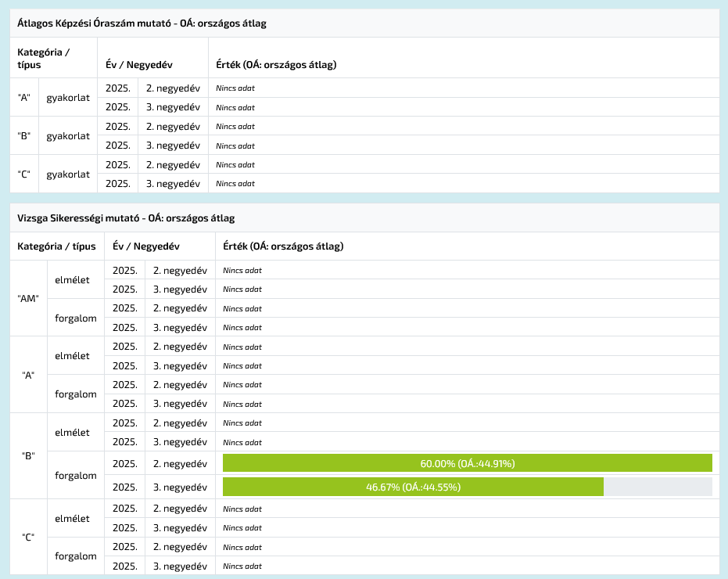This screenshot has width=728, height=579.
Task: Click 'Év / Negyedév' header in Vizsga Sikerességi table
Action: pyautogui.click(x=146, y=246)
